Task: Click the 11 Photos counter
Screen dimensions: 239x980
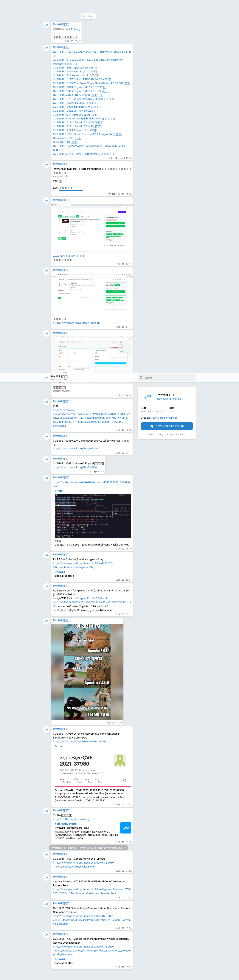Action: [160, 409]
